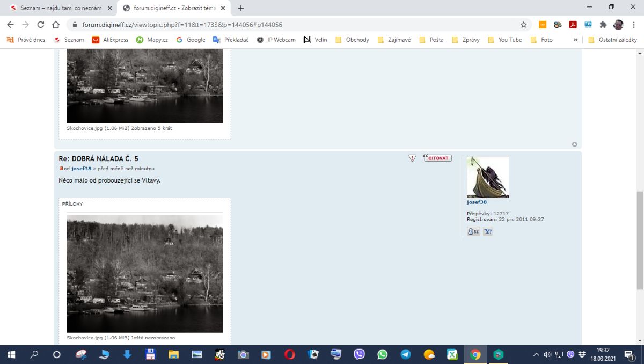Image resolution: width=644 pixels, height=364 pixels.
Task: Click the Yahoo messenger icon under josef38
Action: tap(487, 231)
